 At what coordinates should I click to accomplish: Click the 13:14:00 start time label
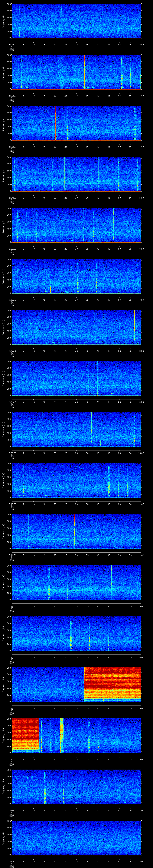click(x=12, y=708)
